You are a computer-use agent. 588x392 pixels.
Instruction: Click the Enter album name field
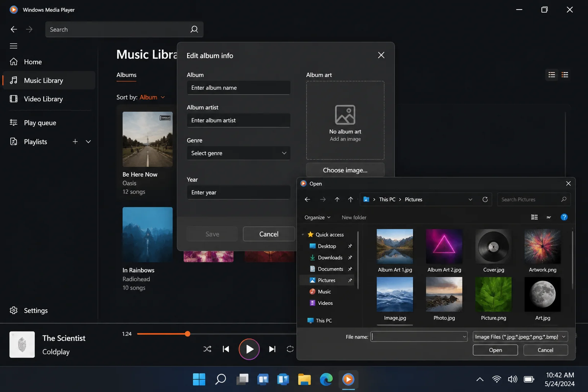coord(238,88)
